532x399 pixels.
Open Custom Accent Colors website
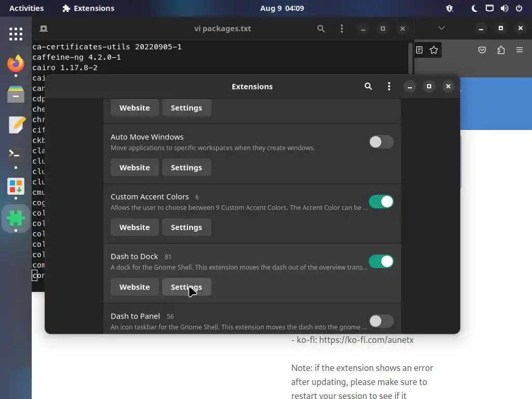[135, 228]
